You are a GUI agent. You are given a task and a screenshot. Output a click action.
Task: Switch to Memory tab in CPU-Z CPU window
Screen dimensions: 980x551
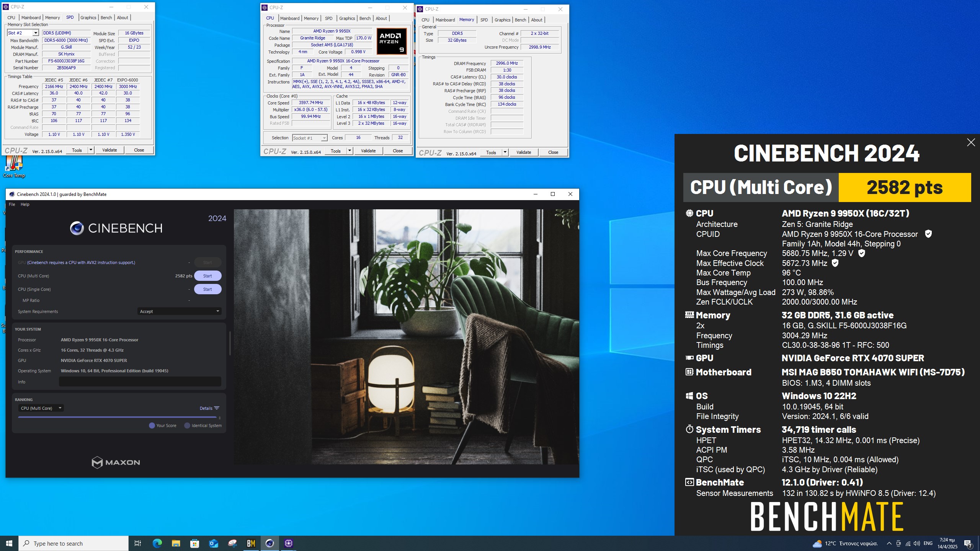[x=311, y=18]
